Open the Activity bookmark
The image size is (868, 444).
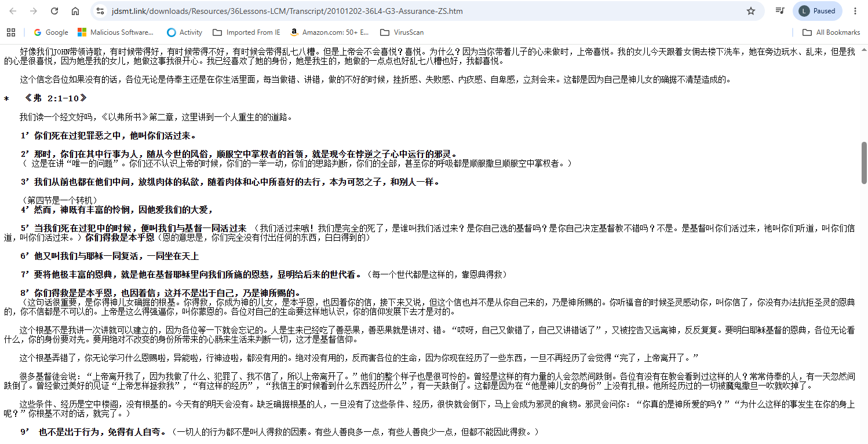pyautogui.click(x=184, y=32)
